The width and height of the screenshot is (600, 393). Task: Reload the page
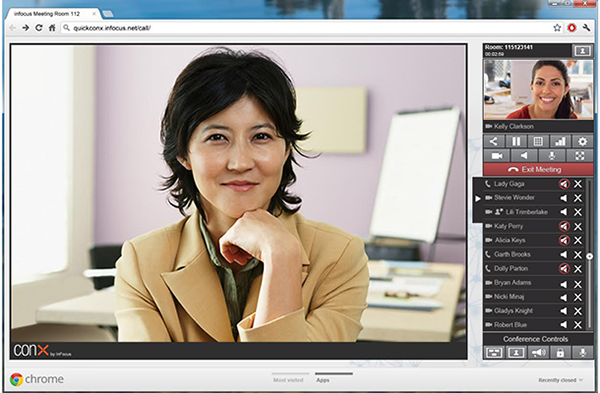39,28
